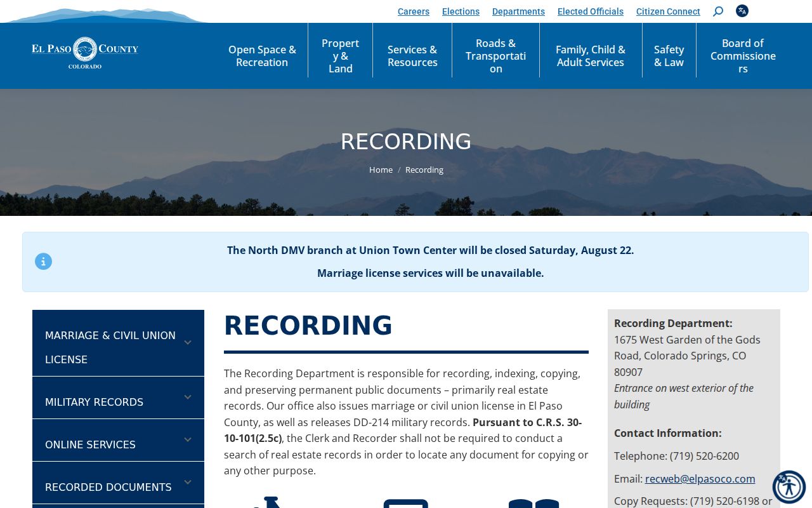Expand the Military Records submenu arrow
Screen dimensions: 812x508
point(188,397)
